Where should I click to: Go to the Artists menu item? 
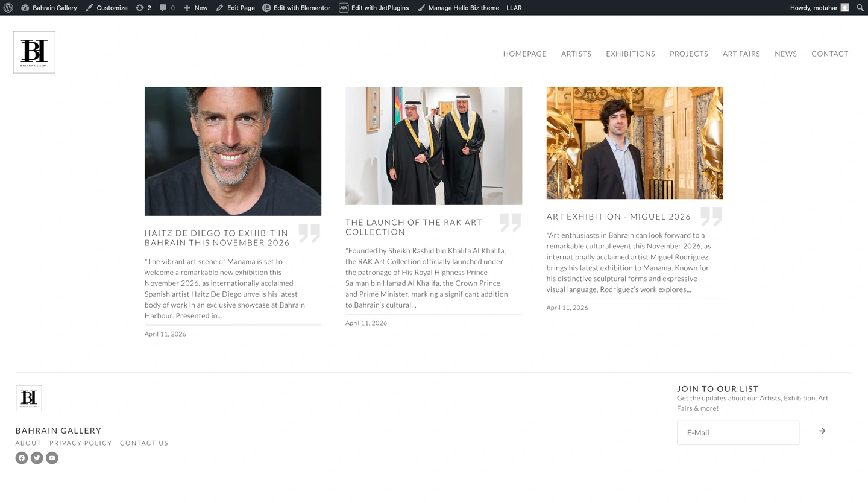576,54
